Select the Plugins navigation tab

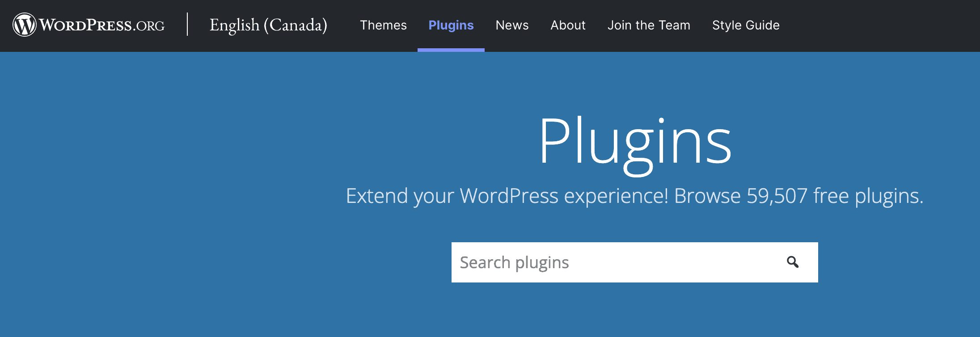pos(451,25)
